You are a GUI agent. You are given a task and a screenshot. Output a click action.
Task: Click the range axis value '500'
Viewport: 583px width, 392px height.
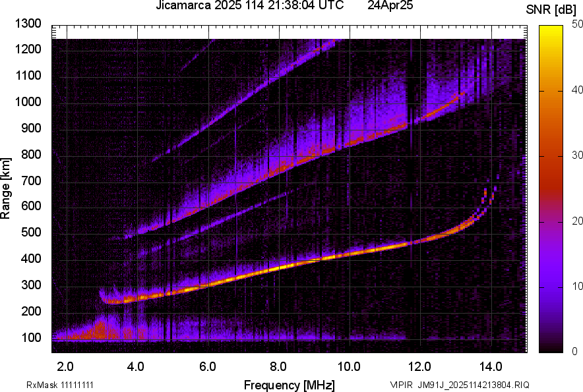coord(31,232)
